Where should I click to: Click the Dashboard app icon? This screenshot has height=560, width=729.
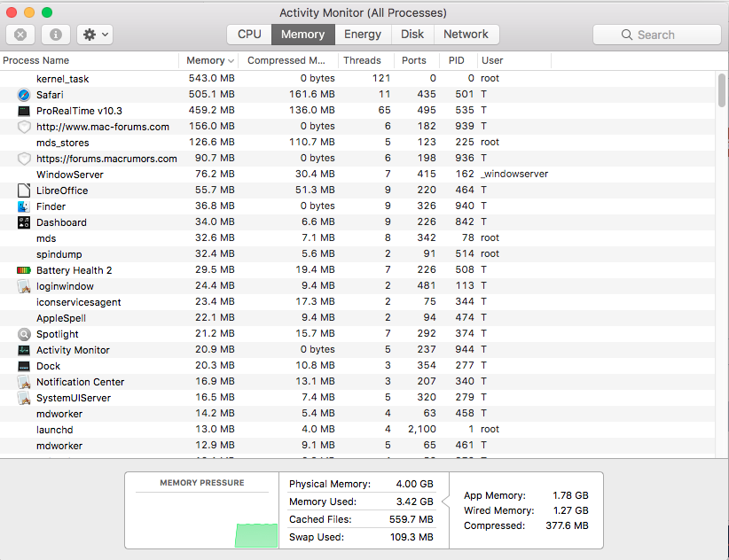[x=24, y=222]
